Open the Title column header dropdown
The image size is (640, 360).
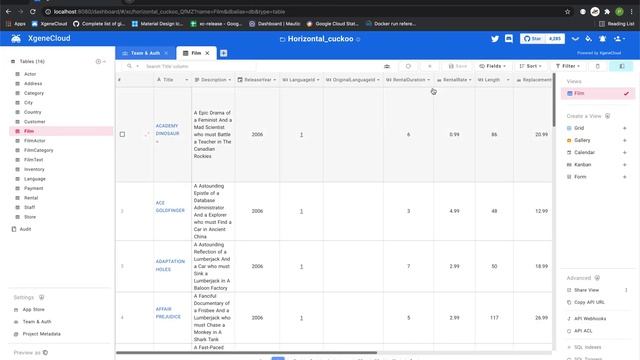click(x=187, y=80)
